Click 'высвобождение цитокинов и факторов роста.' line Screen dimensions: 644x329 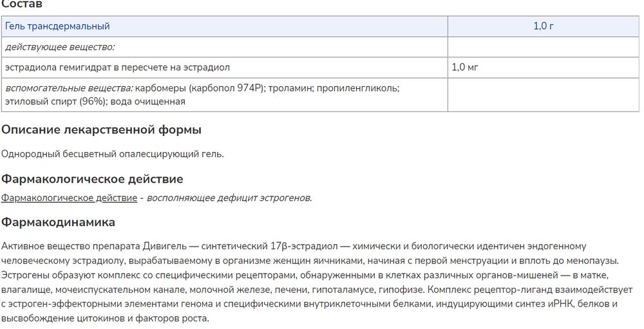(105, 318)
